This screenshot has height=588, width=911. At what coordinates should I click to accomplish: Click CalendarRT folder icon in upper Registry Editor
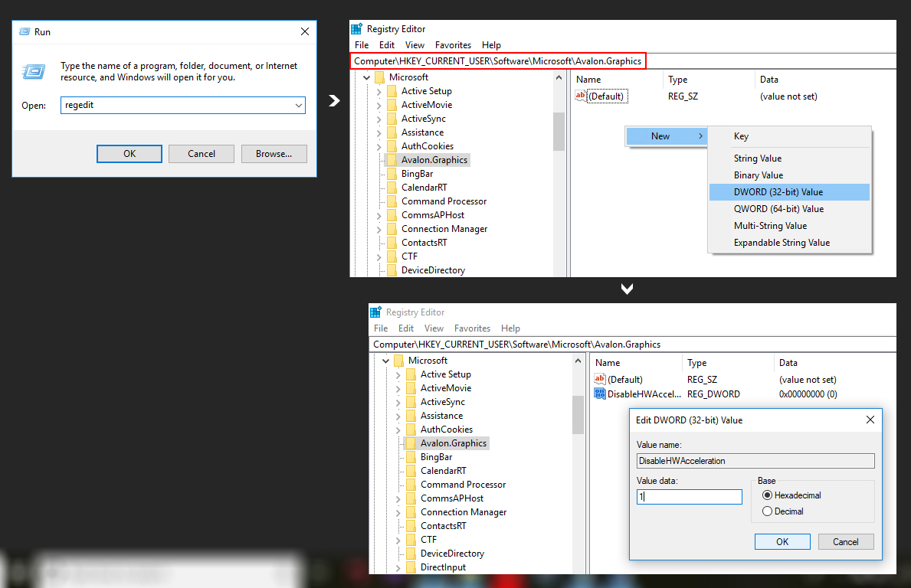392,188
